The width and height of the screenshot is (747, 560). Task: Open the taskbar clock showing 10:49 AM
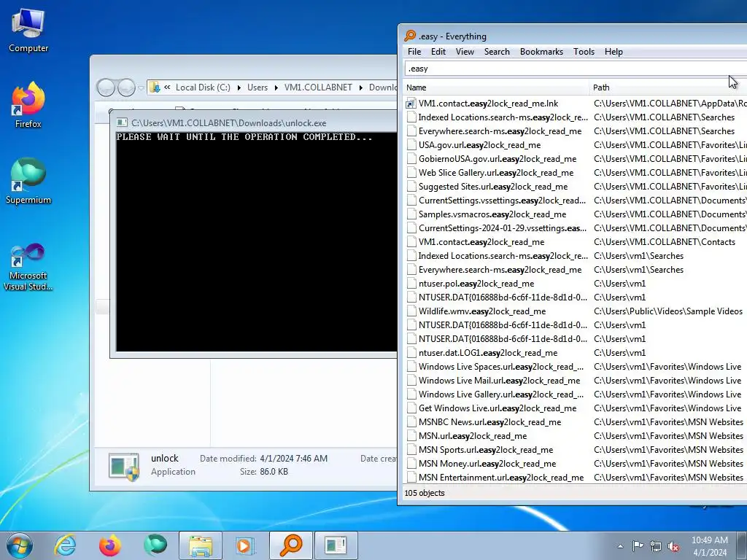click(x=710, y=546)
